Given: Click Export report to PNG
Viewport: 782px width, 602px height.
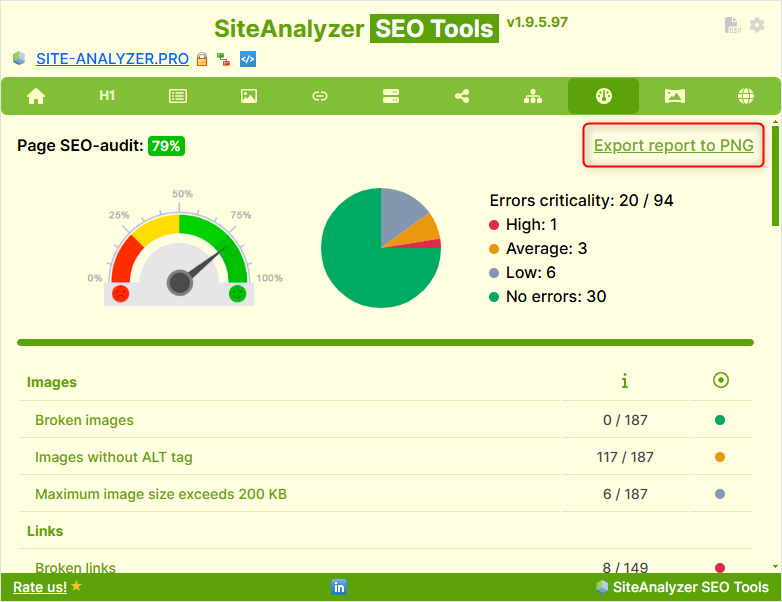Looking at the screenshot, I should point(673,145).
